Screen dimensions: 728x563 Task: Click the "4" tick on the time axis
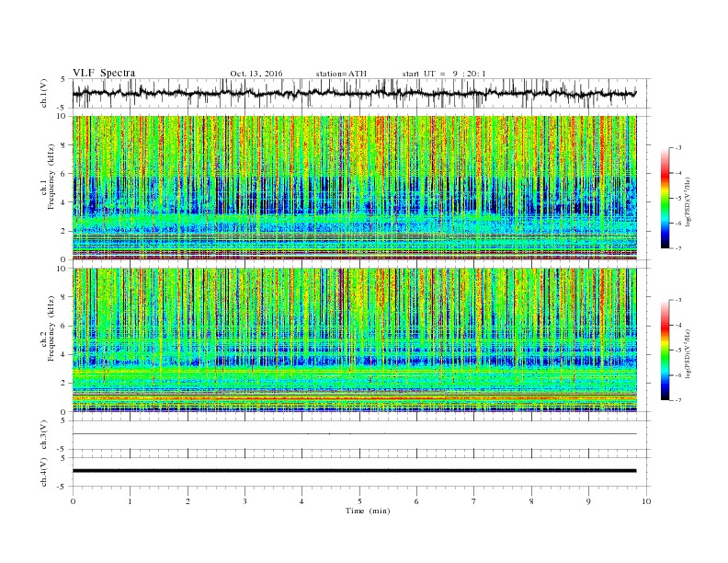point(302,501)
